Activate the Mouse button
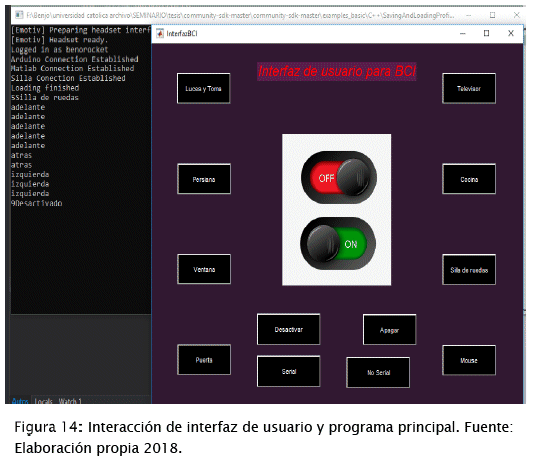The width and height of the screenshot is (533, 462). (469, 360)
